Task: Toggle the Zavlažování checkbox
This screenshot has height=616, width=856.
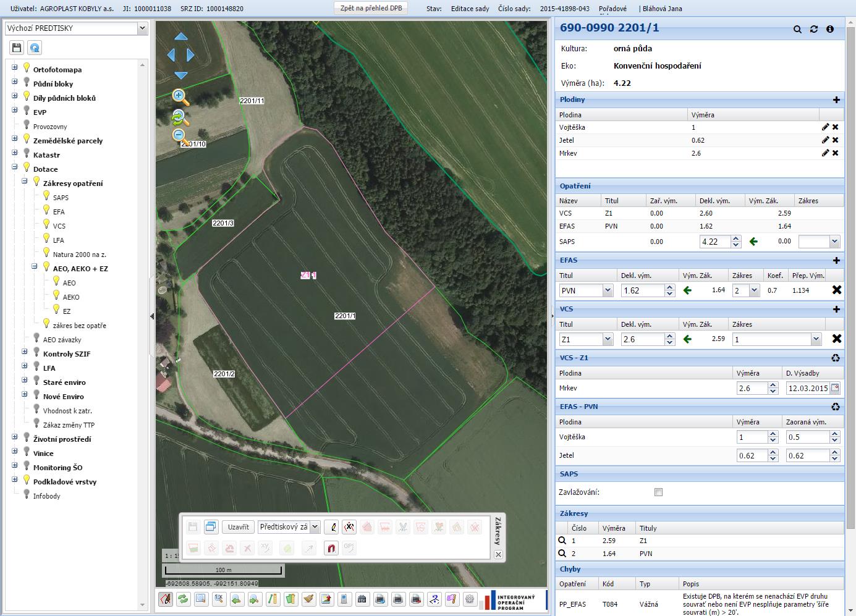Action: point(658,492)
